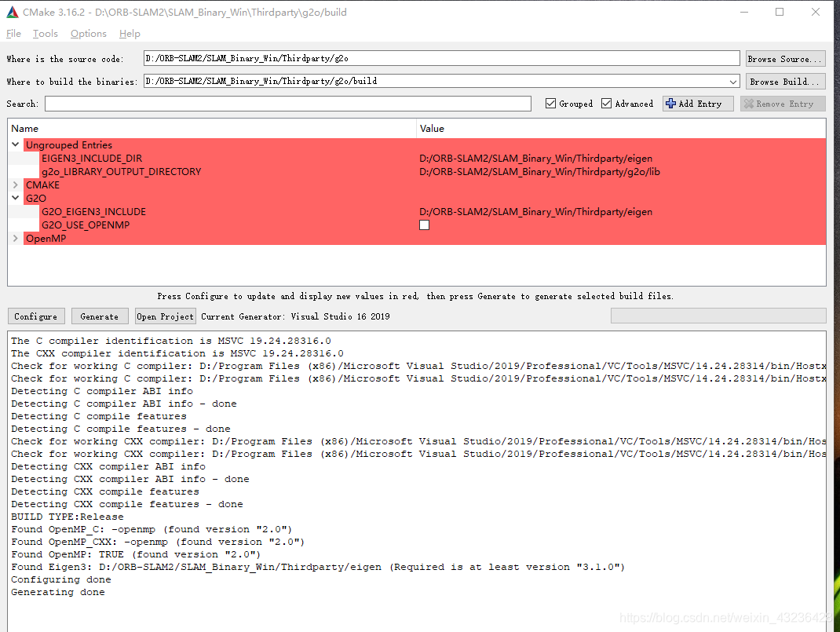Click the Ungrouped Entries label
Screen dimensions: 840x632
pos(69,144)
